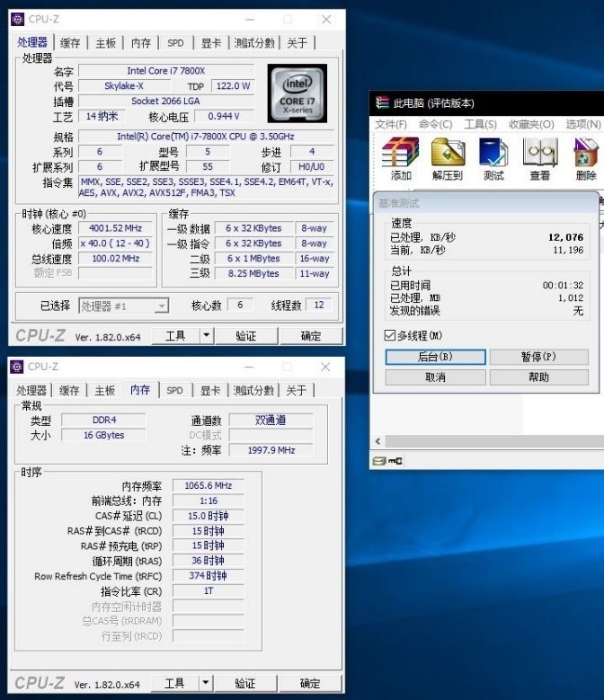Click core voltage value 0.944 V
The width and height of the screenshot is (604, 700).
pyautogui.click(x=225, y=116)
